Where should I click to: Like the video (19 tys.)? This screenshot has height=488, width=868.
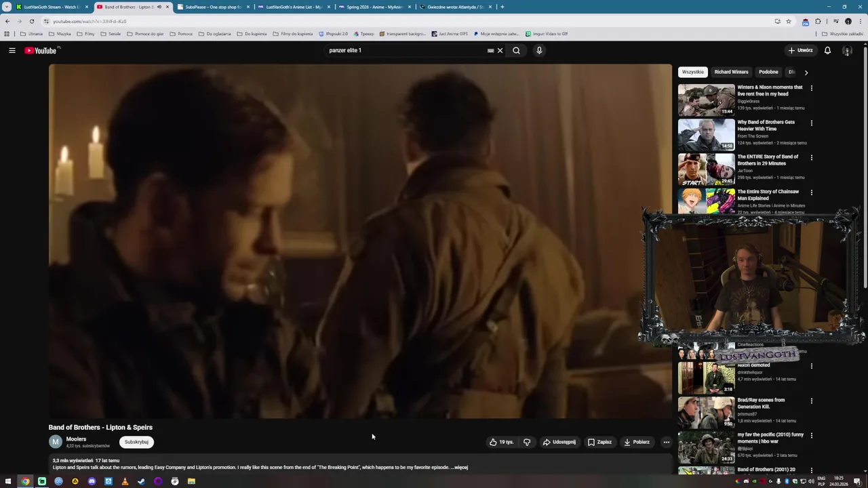pyautogui.click(x=501, y=442)
